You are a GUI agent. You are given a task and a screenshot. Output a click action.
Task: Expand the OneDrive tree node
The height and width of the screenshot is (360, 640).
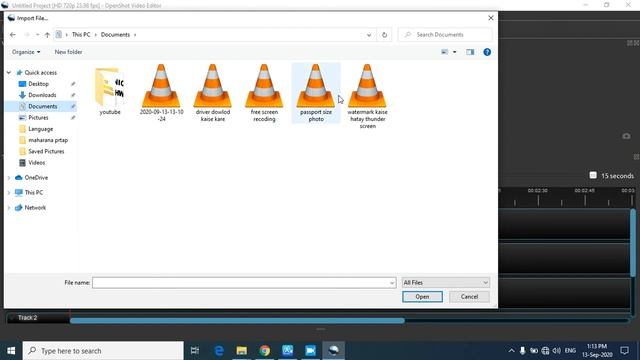(x=9, y=178)
